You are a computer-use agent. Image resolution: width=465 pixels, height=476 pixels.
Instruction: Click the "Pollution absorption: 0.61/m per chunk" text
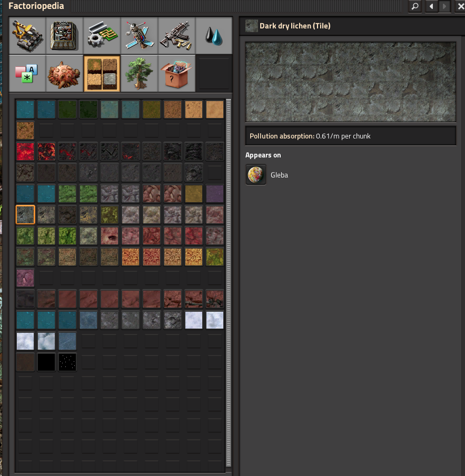[310, 136]
